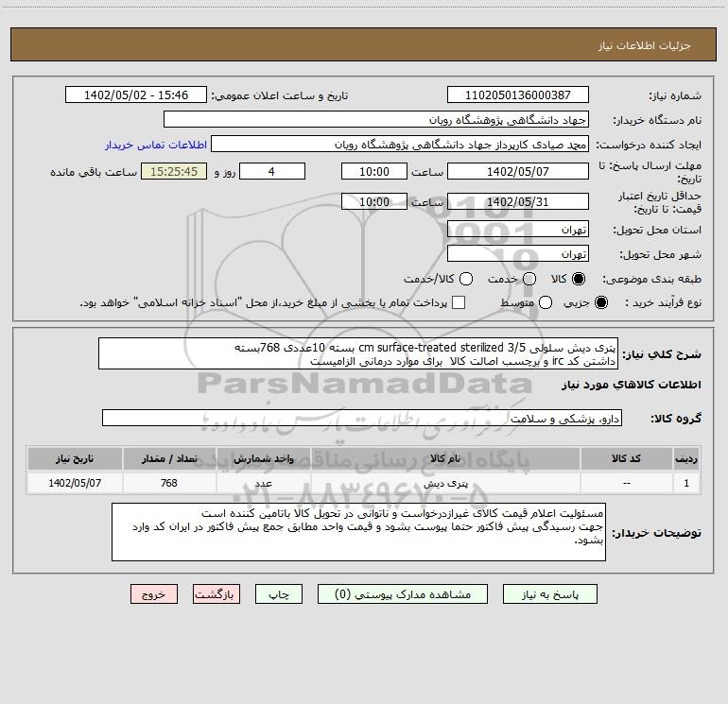Click the price validity hour 10:00 field
728x704 pixels.
point(374,201)
